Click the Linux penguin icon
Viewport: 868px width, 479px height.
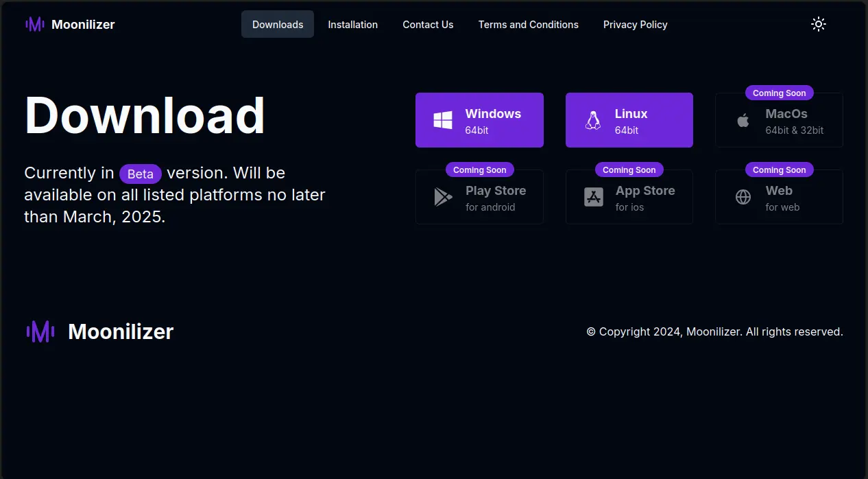tap(592, 121)
